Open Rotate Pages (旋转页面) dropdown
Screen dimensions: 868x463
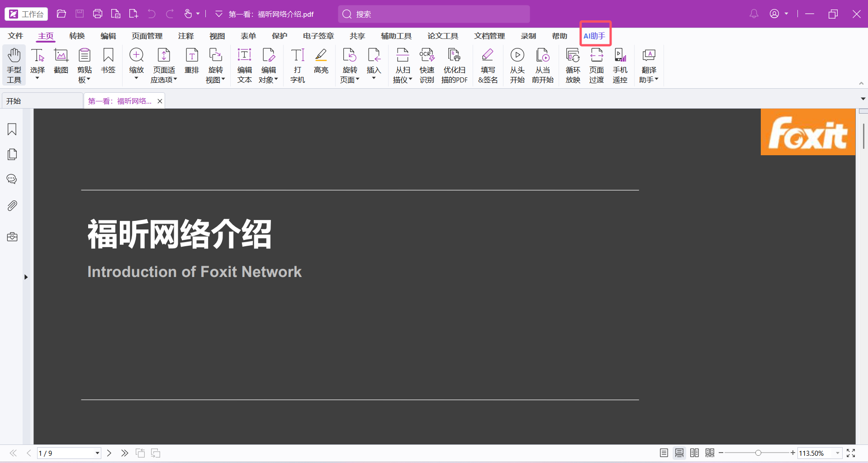point(350,66)
